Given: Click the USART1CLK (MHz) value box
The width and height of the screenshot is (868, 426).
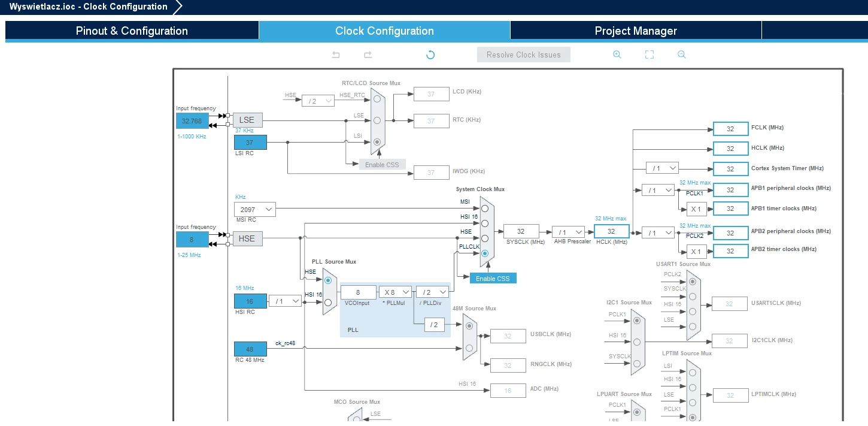Looking at the screenshot, I should [729, 304].
